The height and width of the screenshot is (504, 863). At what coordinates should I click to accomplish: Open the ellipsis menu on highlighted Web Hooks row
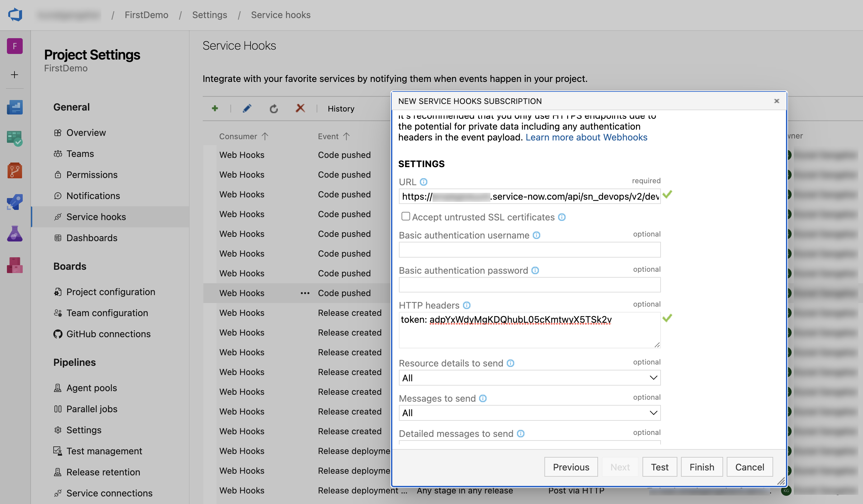coord(305,293)
